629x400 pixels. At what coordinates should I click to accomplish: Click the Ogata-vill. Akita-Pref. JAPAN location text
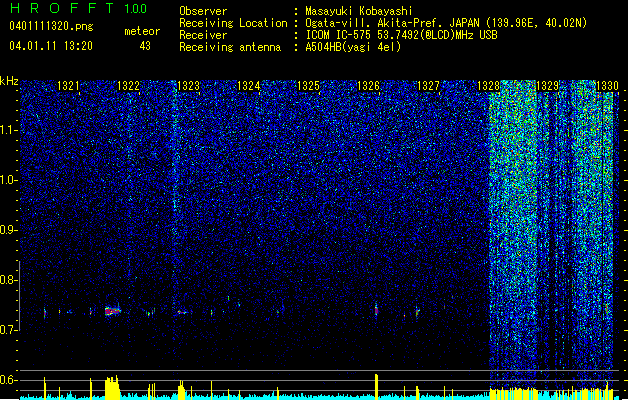[x=446, y=23]
